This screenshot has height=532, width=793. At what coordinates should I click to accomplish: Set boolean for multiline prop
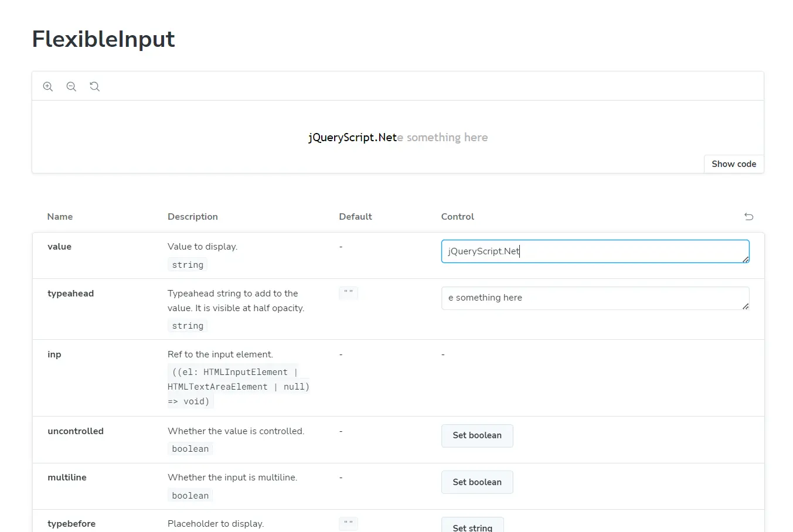click(477, 482)
